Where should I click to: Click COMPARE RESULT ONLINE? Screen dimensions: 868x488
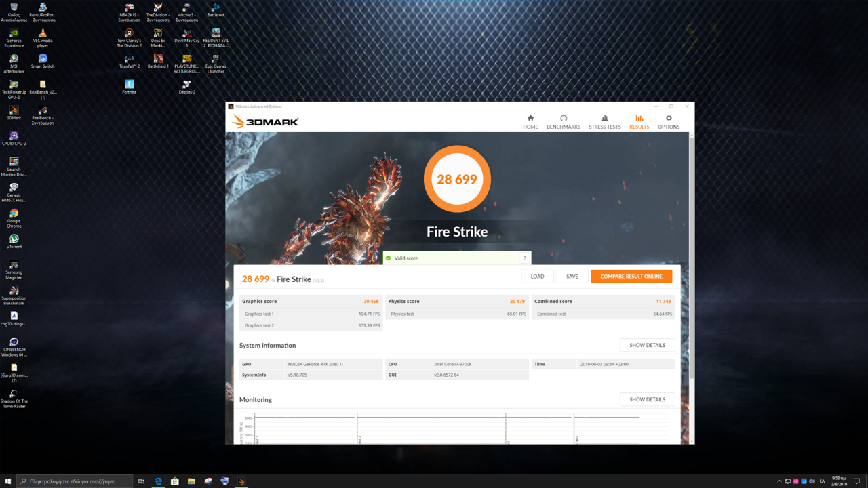click(x=631, y=277)
